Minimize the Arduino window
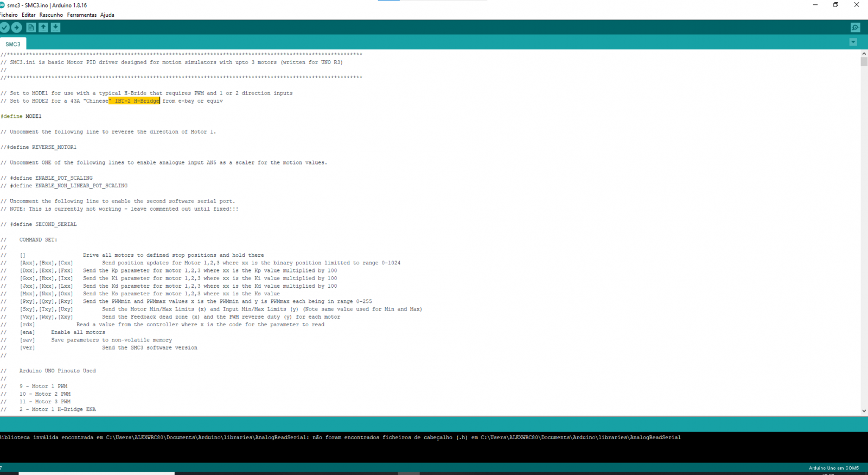This screenshot has width=868, height=475. click(x=815, y=5)
